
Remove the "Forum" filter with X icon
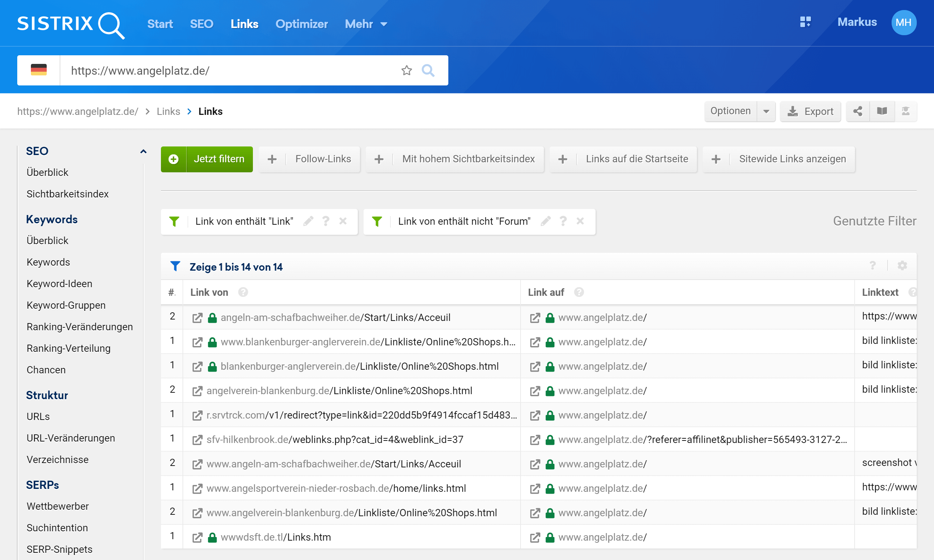[x=580, y=221]
